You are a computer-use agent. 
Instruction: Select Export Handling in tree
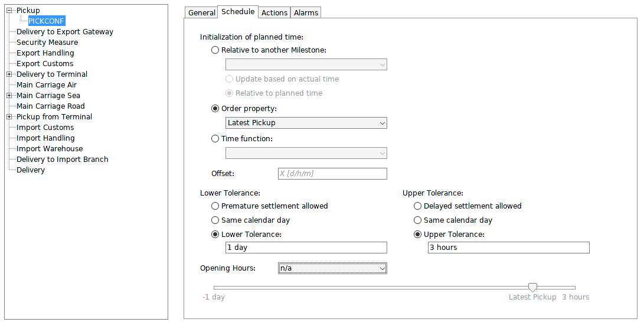(x=45, y=53)
